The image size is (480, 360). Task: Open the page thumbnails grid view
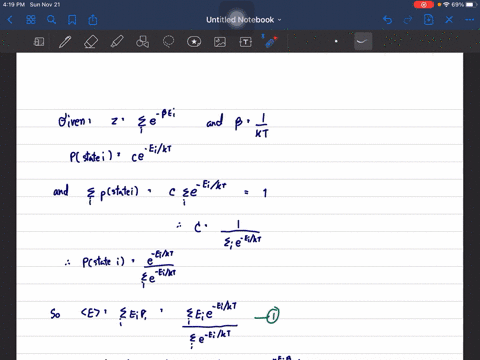pos(31,20)
